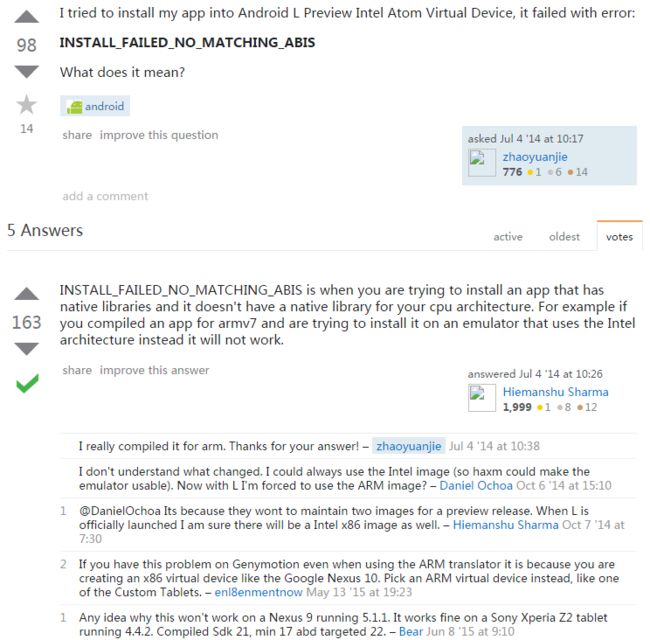Upvote the answer with 163 votes
The image size is (650, 640).
27,293
